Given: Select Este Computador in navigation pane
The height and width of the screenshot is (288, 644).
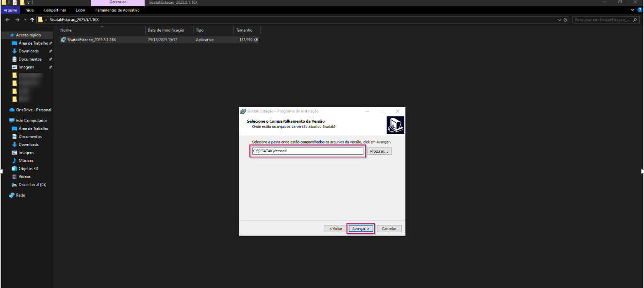Looking at the screenshot, I should click(x=32, y=120).
